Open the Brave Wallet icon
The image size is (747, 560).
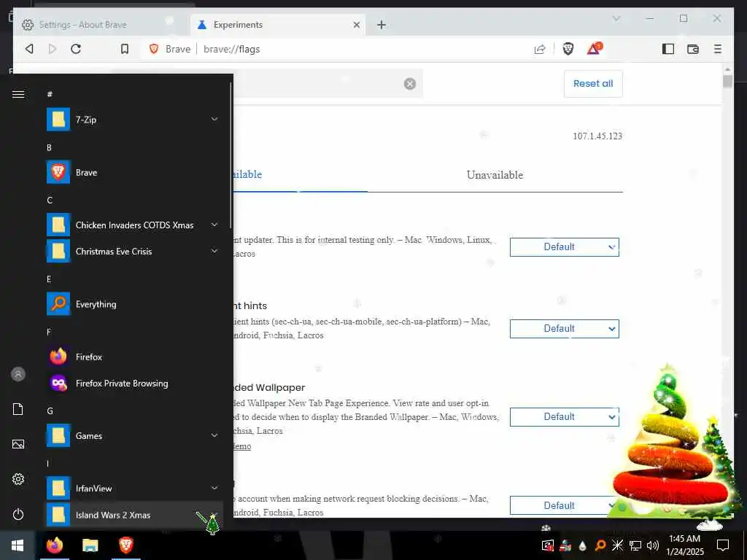693,49
